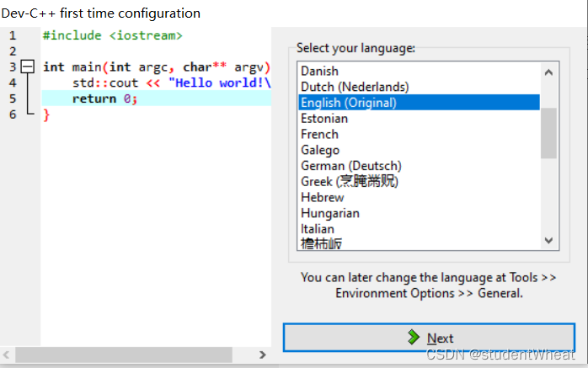Choose Estonian from the language list
This screenshot has height=368, width=588.
pos(420,119)
